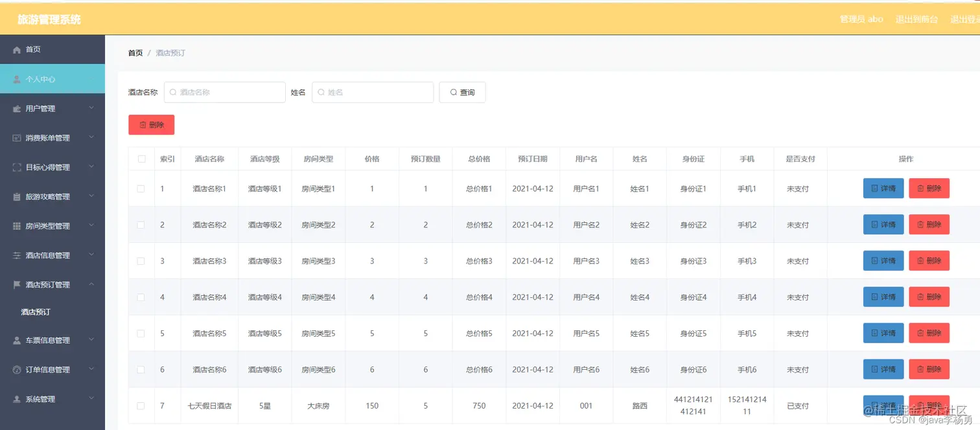Image resolution: width=980 pixels, height=430 pixels.
Task: Check the box for row 酒店名称6
Action: pos(141,370)
